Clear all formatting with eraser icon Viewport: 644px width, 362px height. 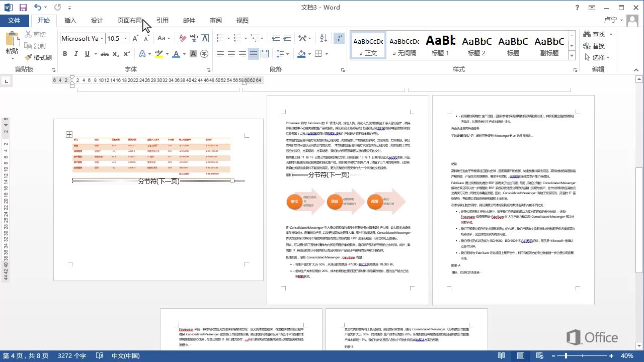(183, 38)
